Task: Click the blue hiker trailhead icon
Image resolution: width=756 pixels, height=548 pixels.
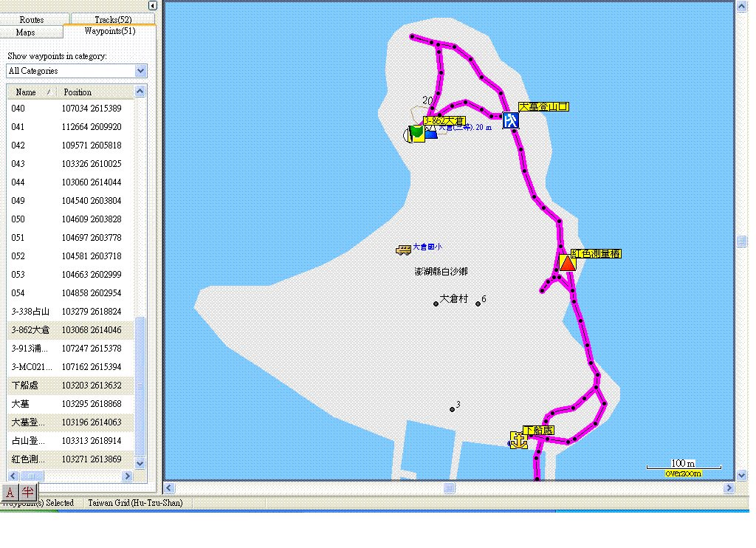Action: 511,120
